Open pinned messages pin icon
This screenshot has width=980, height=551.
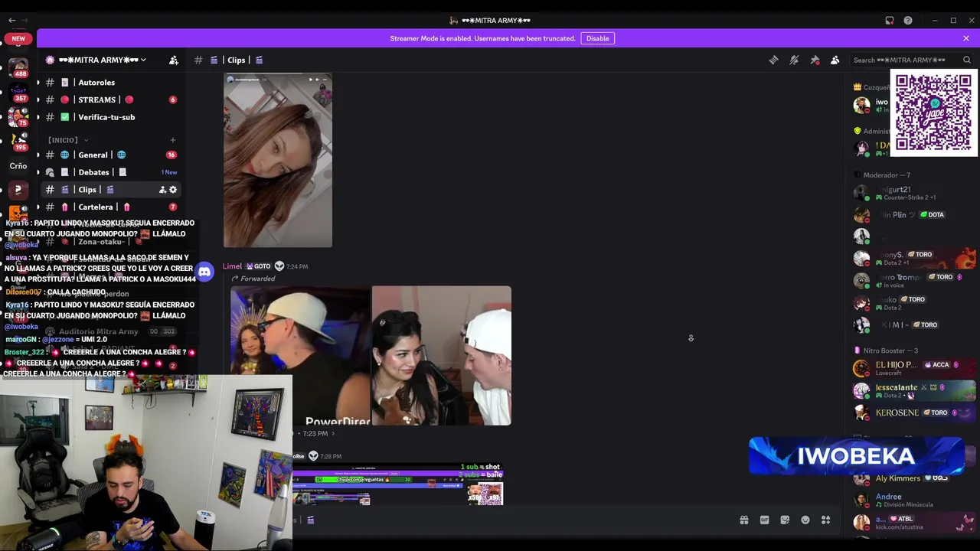point(815,60)
